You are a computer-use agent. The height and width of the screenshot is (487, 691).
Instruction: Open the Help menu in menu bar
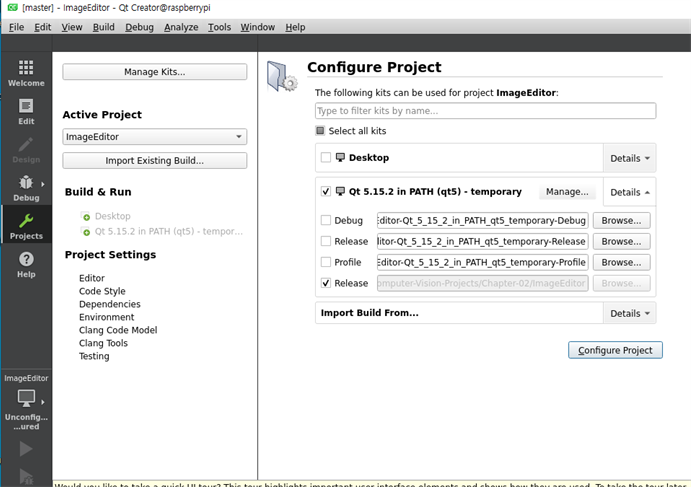[295, 27]
